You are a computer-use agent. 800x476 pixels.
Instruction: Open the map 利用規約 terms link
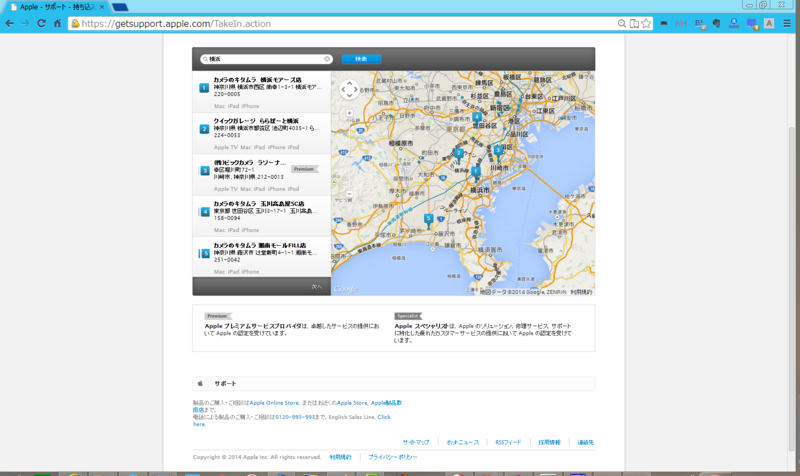pos(581,292)
